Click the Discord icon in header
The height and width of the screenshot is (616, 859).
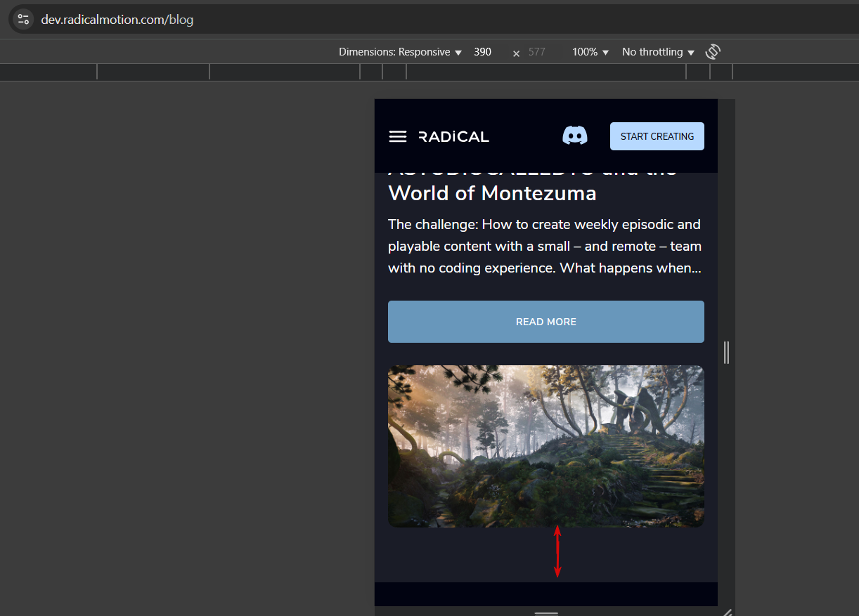575,136
